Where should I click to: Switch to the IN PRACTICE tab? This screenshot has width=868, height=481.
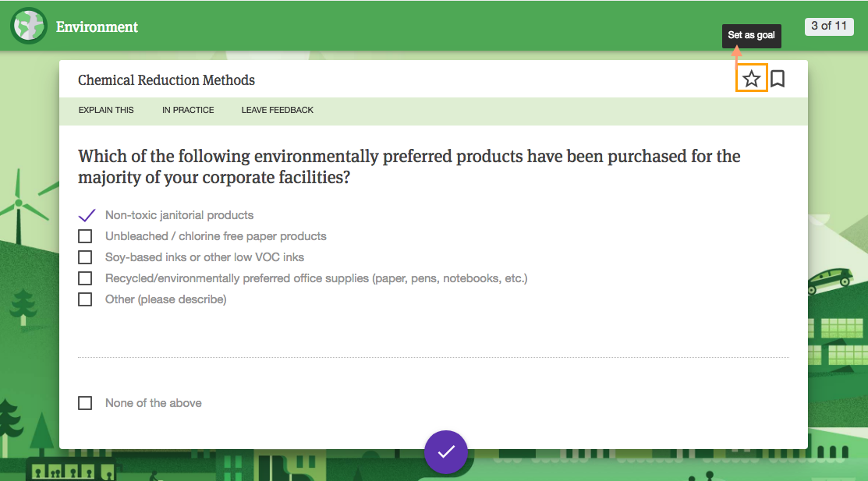click(188, 110)
